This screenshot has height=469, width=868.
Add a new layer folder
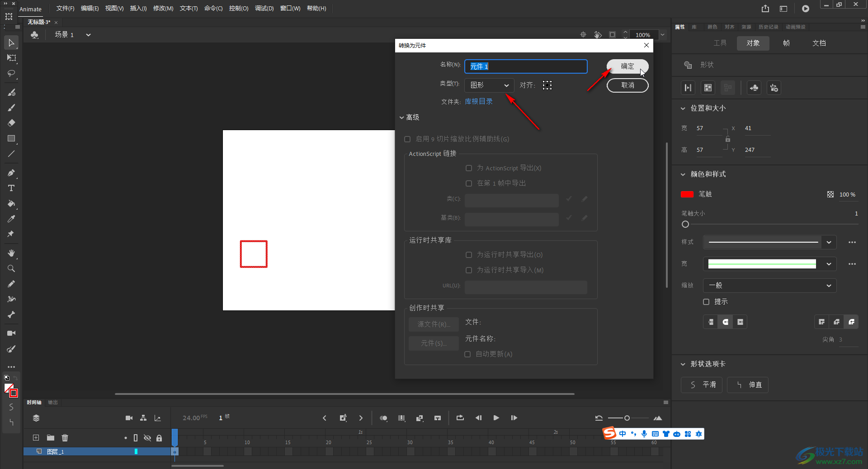tap(51, 438)
